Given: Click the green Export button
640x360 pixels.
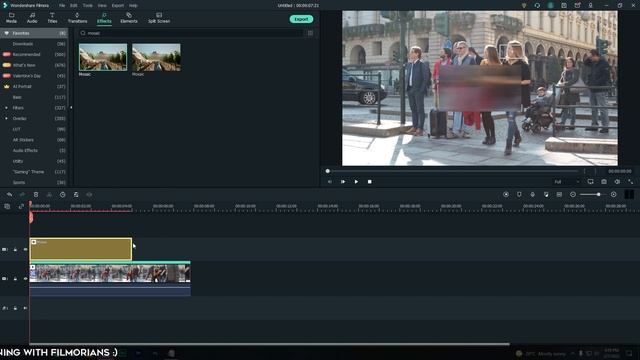Looking at the screenshot, I should (301, 19).
